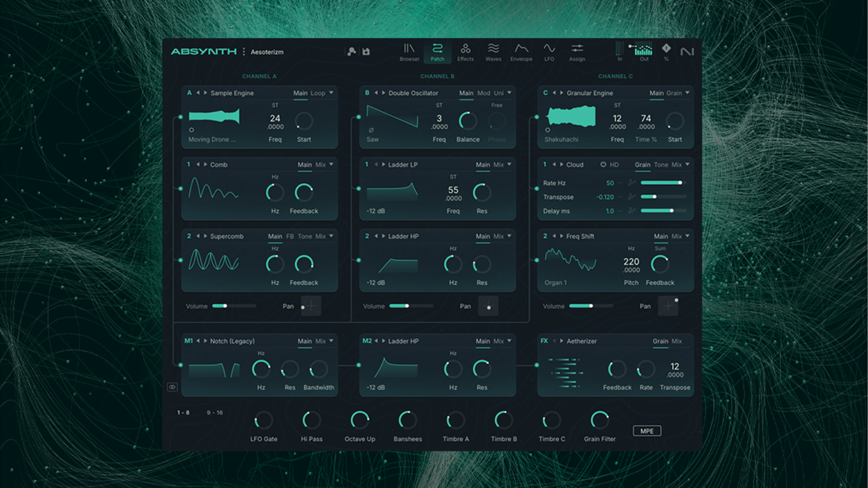The width and height of the screenshot is (868, 488).
Task: Go to previous filter before Comb
Action: point(198,164)
